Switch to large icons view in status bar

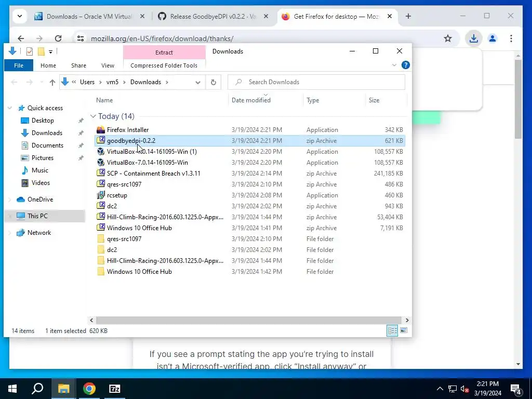[403, 330]
